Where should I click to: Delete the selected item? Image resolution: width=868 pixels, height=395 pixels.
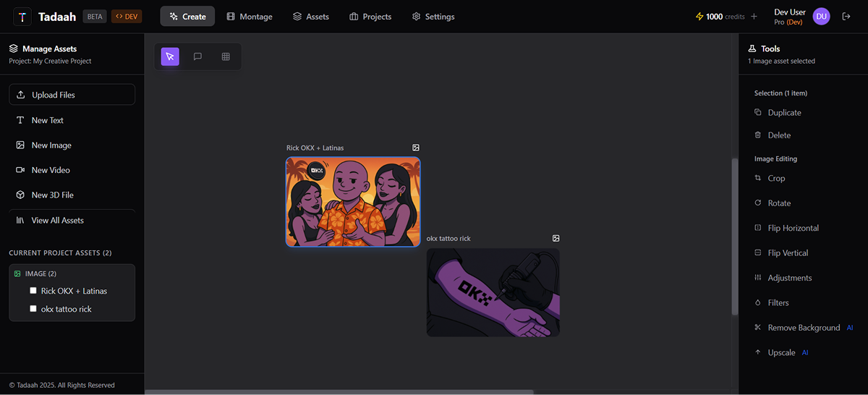(x=773, y=135)
